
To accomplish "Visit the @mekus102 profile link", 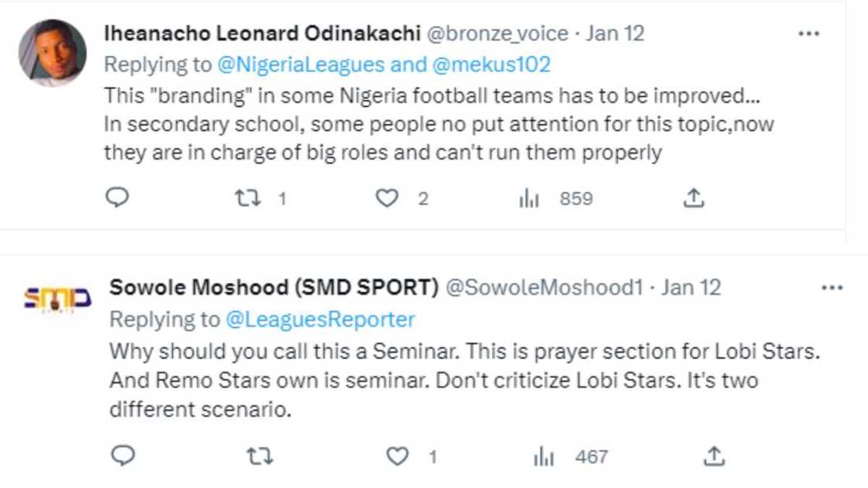I will coord(490,64).
